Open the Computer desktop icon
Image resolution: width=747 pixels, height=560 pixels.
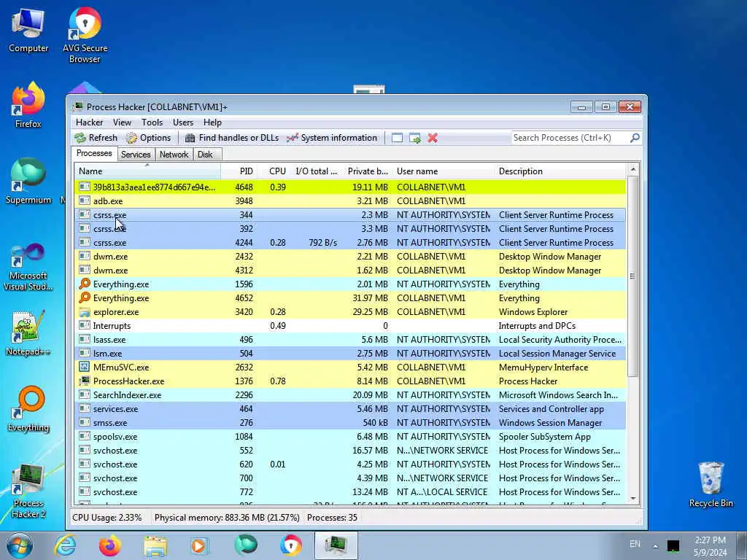click(x=28, y=31)
